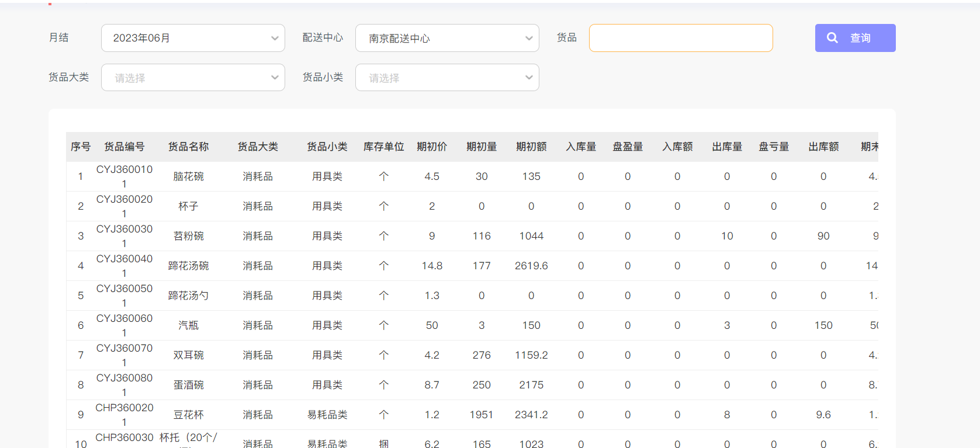
Task: Click the 1159.2 opening amount cell
Action: tap(531, 355)
